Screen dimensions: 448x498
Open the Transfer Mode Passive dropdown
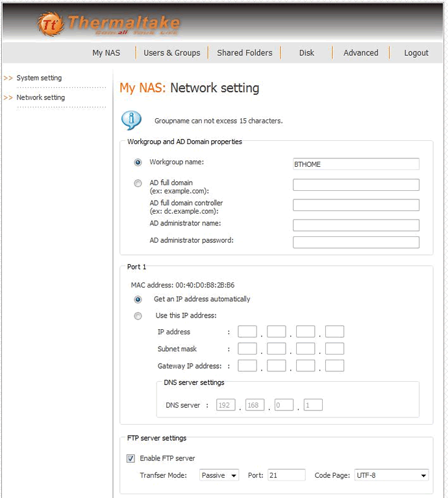(x=219, y=475)
